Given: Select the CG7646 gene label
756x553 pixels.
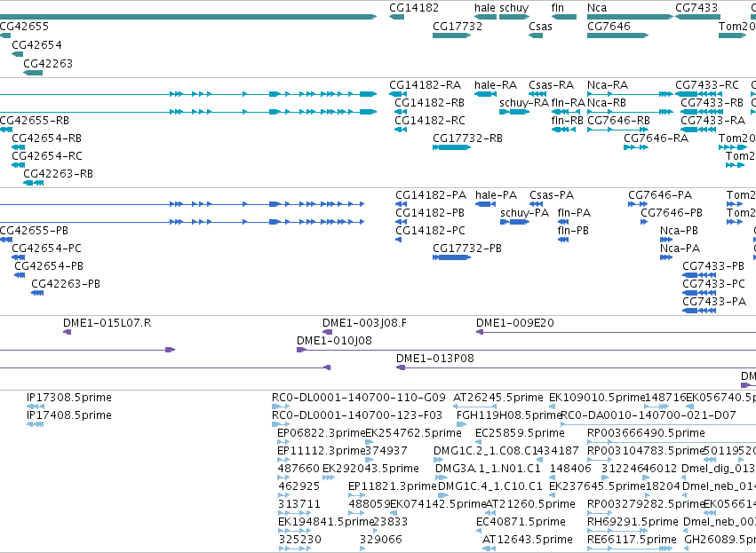Looking at the screenshot, I should click(609, 26).
